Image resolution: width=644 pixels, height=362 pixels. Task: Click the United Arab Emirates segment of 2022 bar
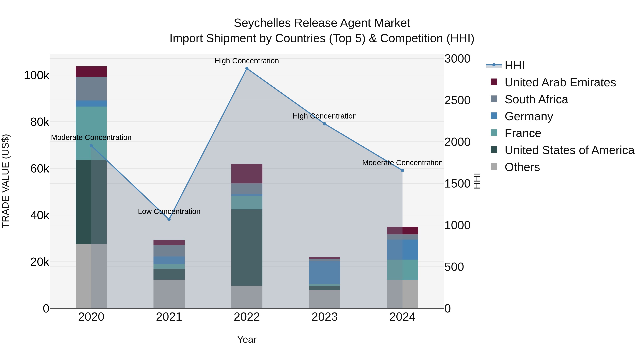coord(247,174)
